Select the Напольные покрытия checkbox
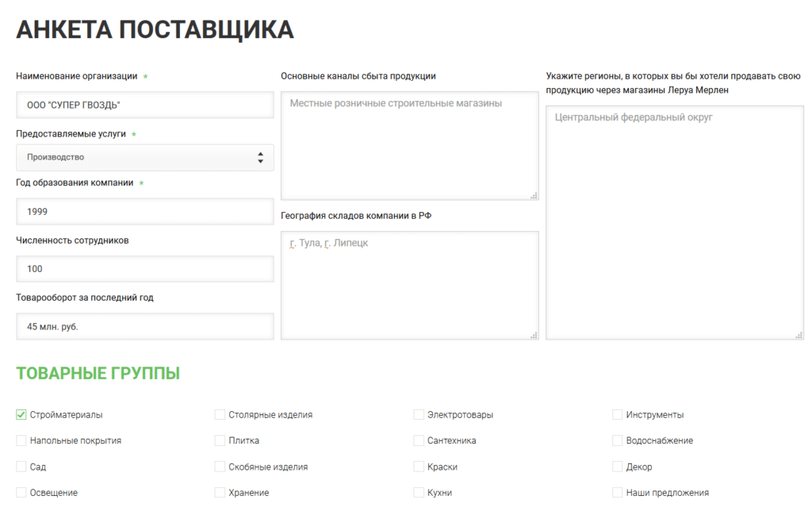This screenshot has width=812, height=511. [x=21, y=441]
